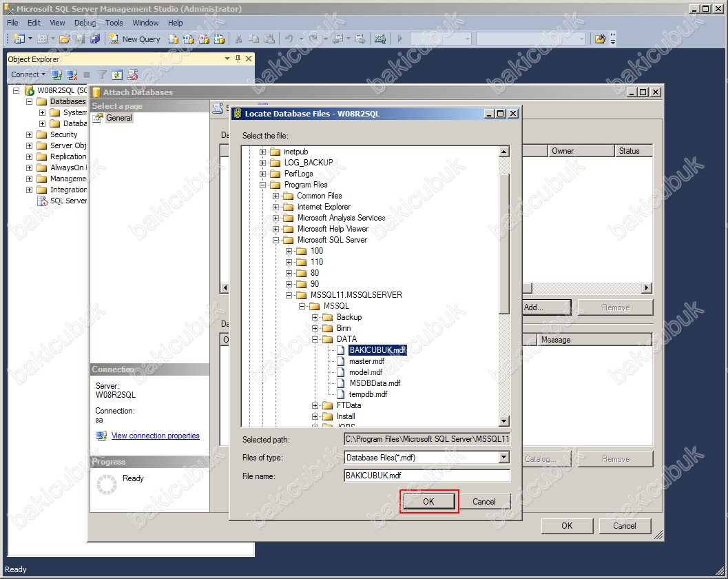The image size is (728, 579).
Task: Expand the inetpub folder node
Action: point(263,152)
